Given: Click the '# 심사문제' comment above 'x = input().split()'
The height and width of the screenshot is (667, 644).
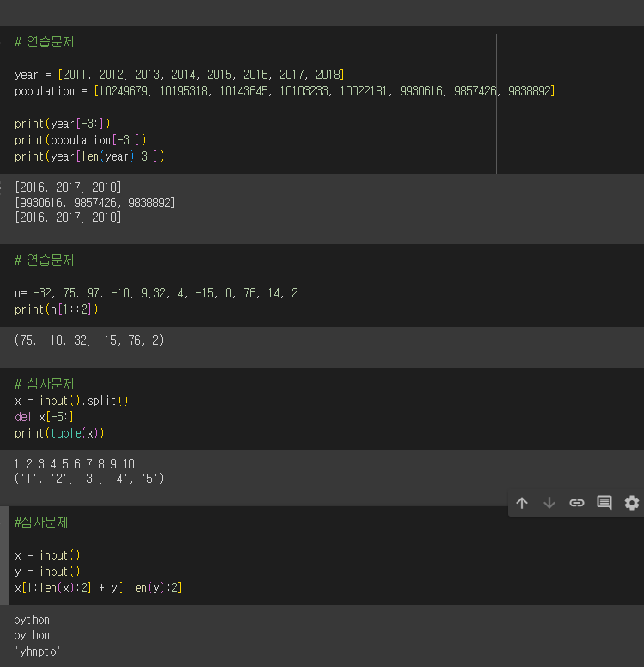Looking at the screenshot, I should coord(44,384).
